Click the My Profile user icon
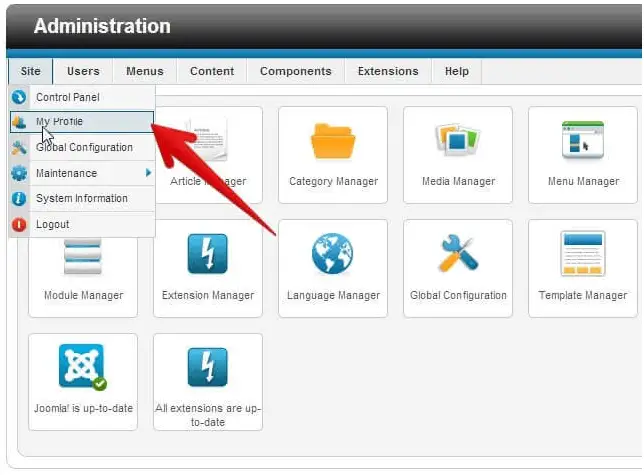This screenshot has height=475, width=644. [x=19, y=122]
